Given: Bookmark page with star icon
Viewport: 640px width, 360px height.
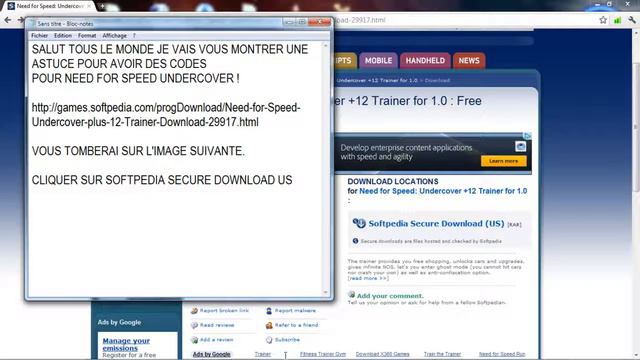Looking at the screenshot, I should 603,20.
